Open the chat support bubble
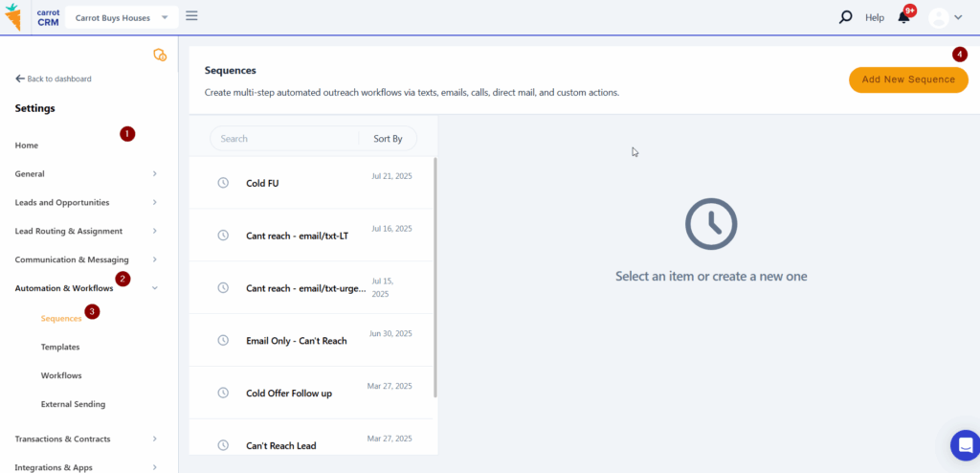The height and width of the screenshot is (473, 980). tap(964, 445)
